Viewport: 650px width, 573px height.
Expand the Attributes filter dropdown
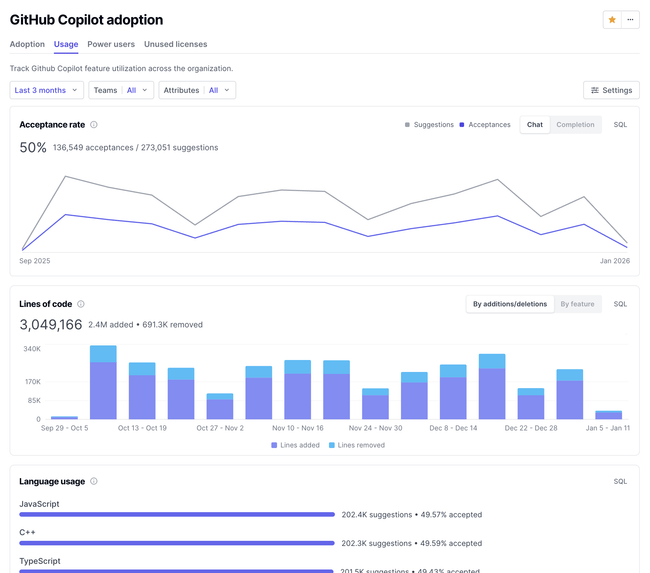point(197,90)
